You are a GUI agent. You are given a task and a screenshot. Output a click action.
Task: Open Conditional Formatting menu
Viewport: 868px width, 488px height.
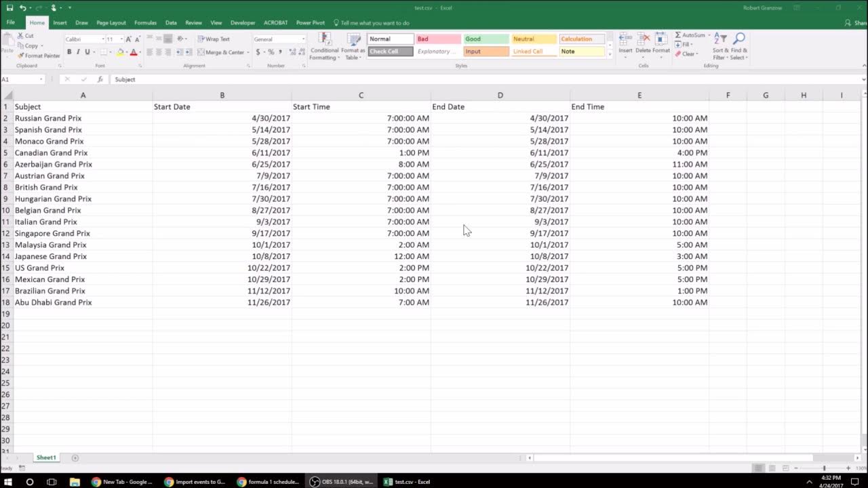(324, 46)
